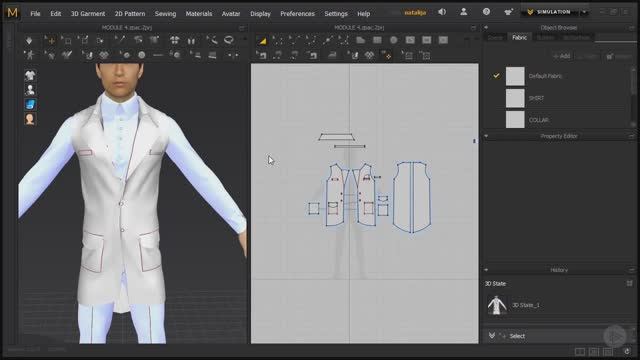The height and width of the screenshot is (360, 640).
Task: Click the 'COLLAR' fabric name
Action: (539, 120)
